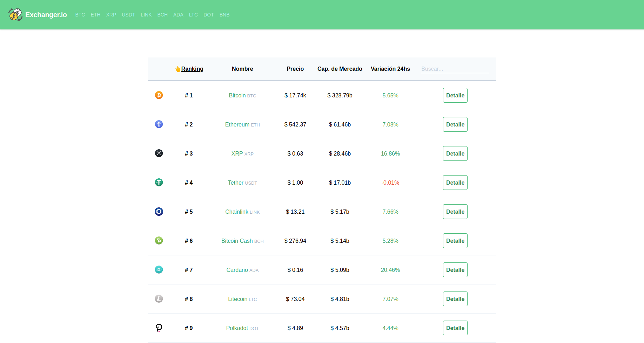Screen dimensions: 644x343
Task: Select the # 1 ranking cell
Action: (189, 95)
